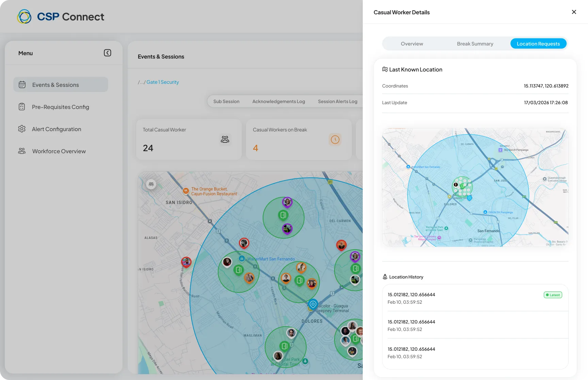Viewport: 588px width, 380px height.
Task: Follow the Gate 1 Security breadcrumb link
Action: pos(163,82)
